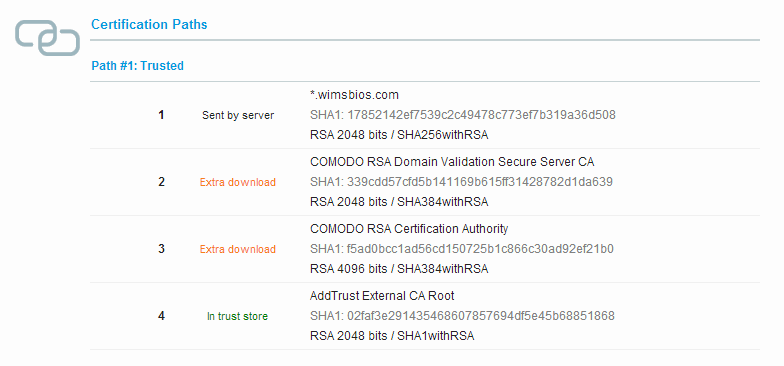Click row number 1 in the path table
Image resolution: width=784 pixels, height=366 pixels.
point(161,115)
